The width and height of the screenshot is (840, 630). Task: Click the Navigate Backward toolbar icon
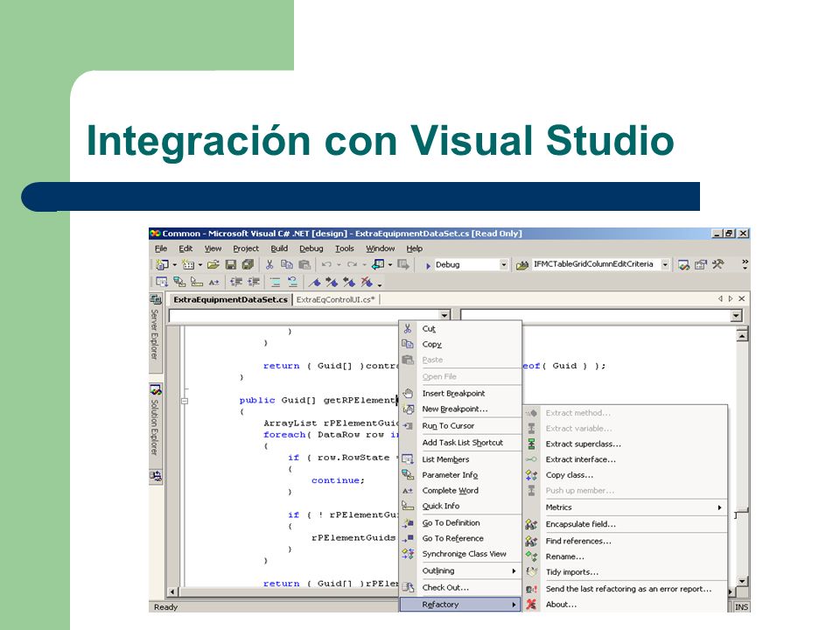click(378, 264)
